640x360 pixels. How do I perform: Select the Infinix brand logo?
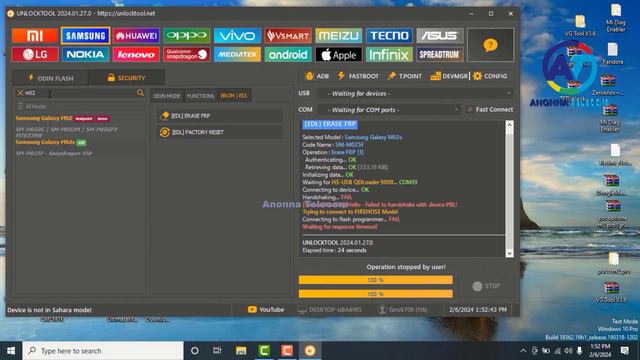[389, 54]
